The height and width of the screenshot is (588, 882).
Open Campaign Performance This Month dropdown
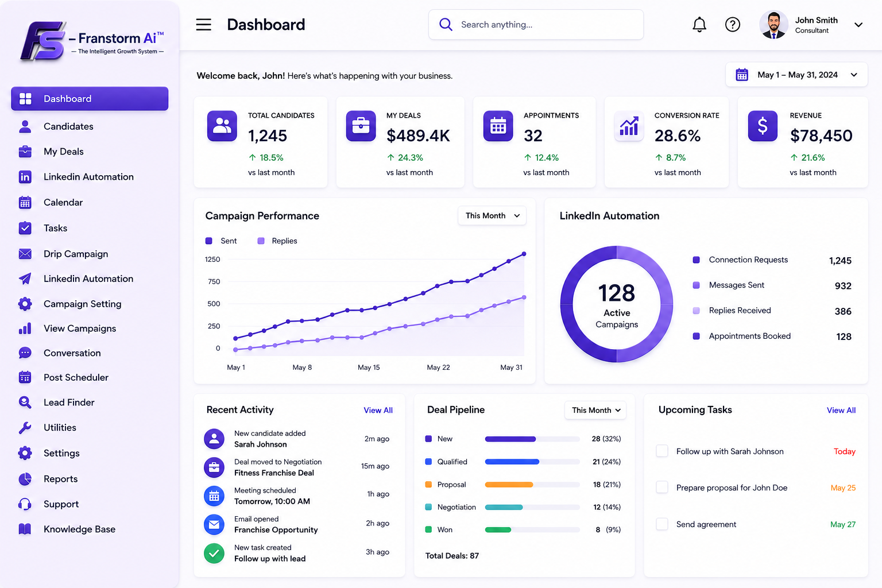click(492, 215)
